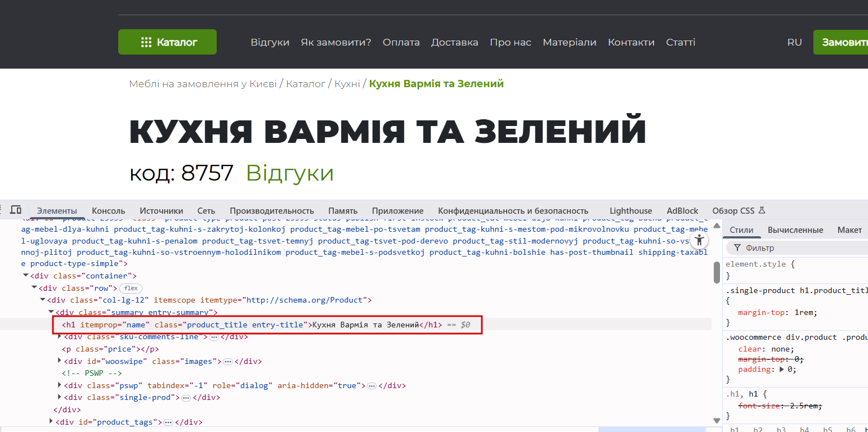The width and height of the screenshot is (868, 432).
Task: Open the Як замовити? page
Action: 336,42
